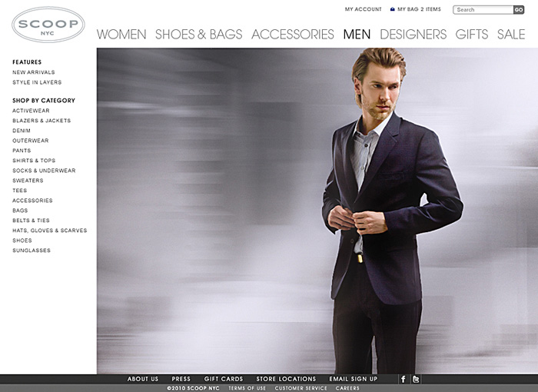Open the Sale menu
Screen dimensions: 538x392
pyautogui.click(x=511, y=35)
